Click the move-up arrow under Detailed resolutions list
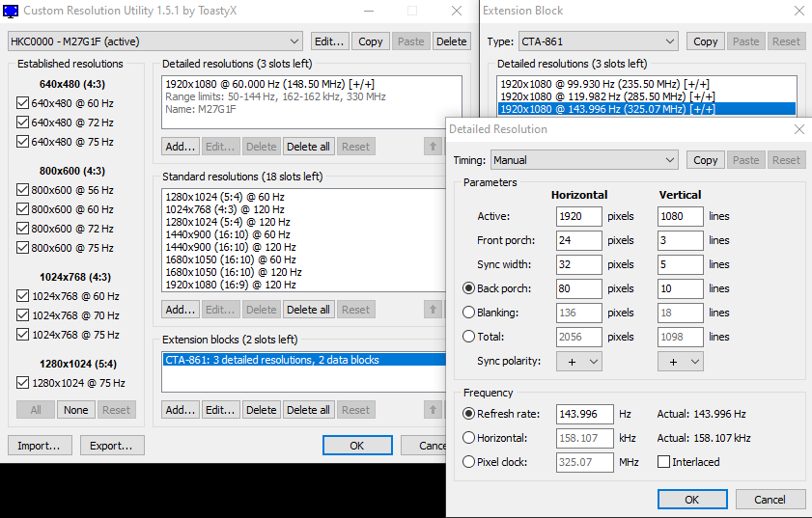Image resolution: width=812 pixels, height=518 pixels. click(x=434, y=147)
